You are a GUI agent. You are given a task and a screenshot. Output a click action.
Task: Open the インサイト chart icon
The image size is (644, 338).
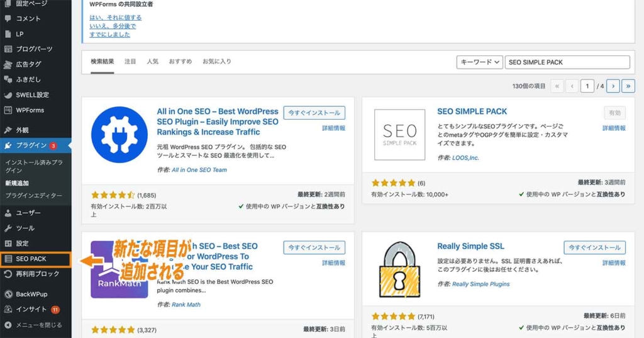coord(8,309)
